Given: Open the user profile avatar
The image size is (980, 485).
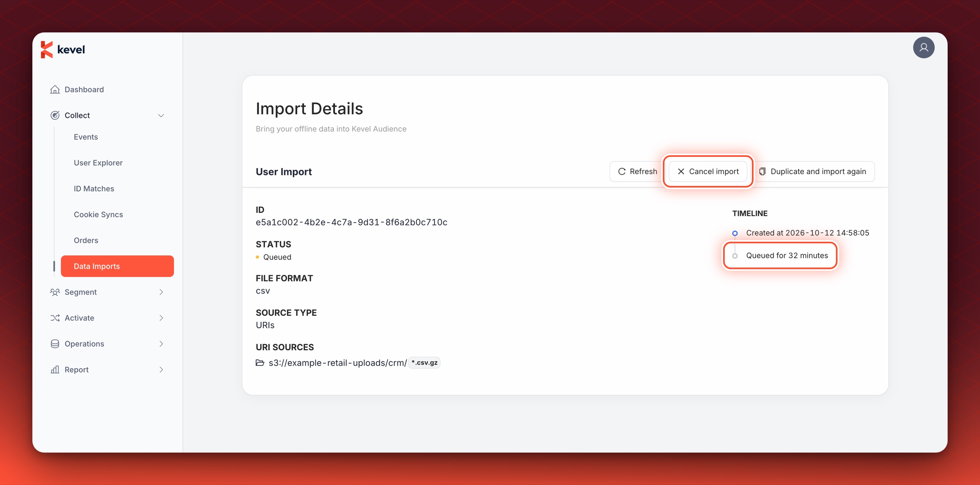Looking at the screenshot, I should coord(924,48).
